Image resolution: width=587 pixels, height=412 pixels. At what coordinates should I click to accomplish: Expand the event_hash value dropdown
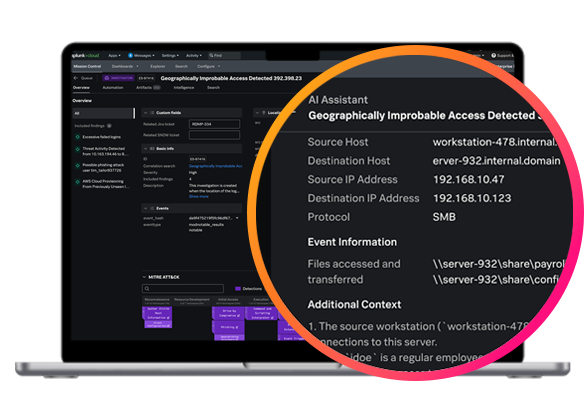pos(237,218)
